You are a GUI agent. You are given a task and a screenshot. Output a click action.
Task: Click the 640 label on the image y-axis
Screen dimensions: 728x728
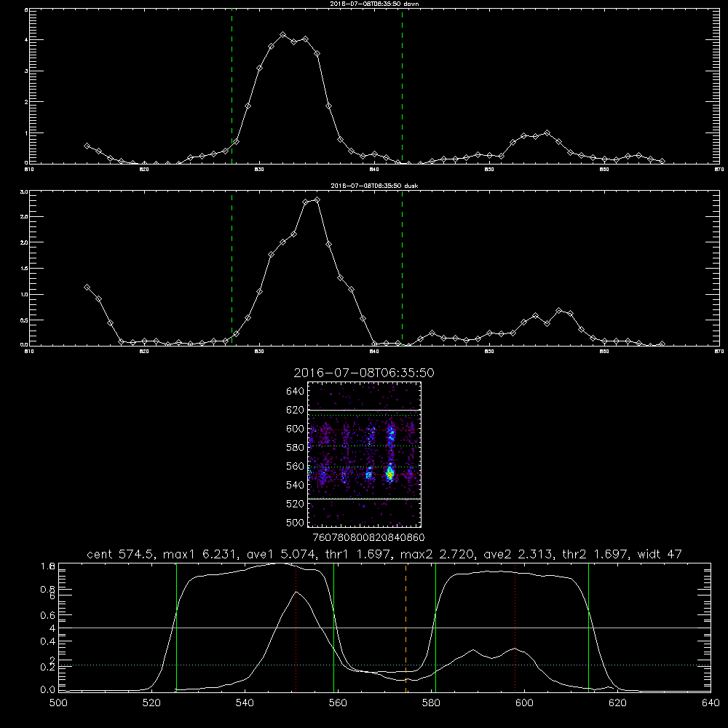point(296,392)
